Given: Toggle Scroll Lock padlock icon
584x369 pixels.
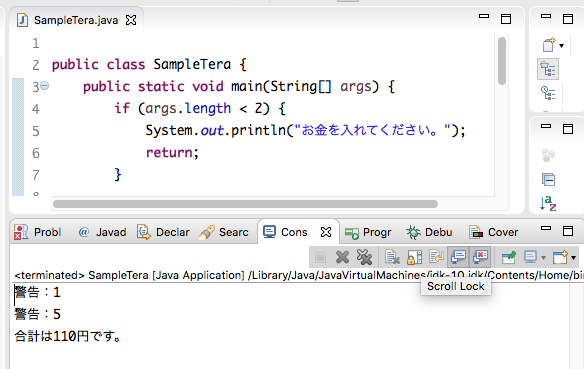Looking at the screenshot, I should tap(414, 257).
